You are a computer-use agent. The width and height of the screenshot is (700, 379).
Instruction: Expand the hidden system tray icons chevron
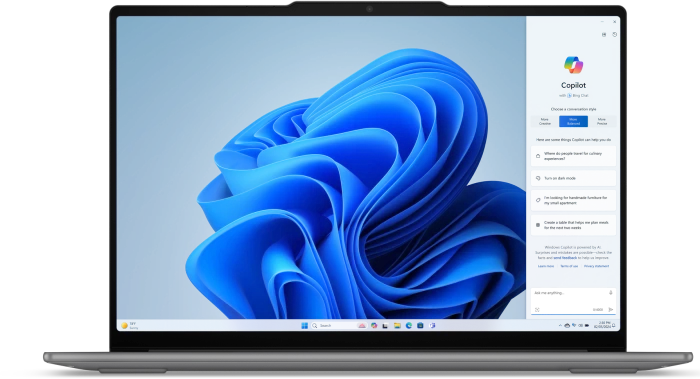pyautogui.click(x=560, y=325)
